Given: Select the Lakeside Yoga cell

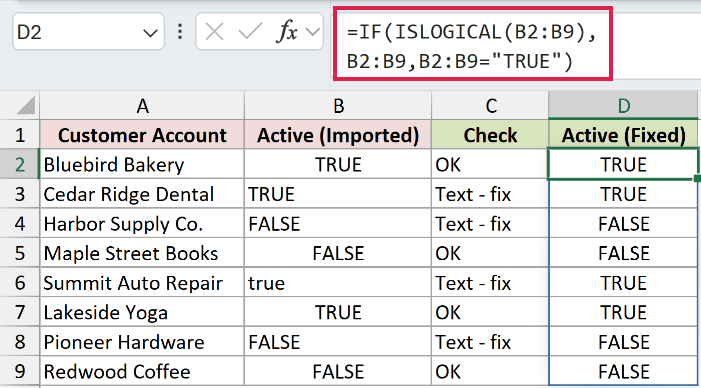Looking at the screenshot, I should pos(142,312).
